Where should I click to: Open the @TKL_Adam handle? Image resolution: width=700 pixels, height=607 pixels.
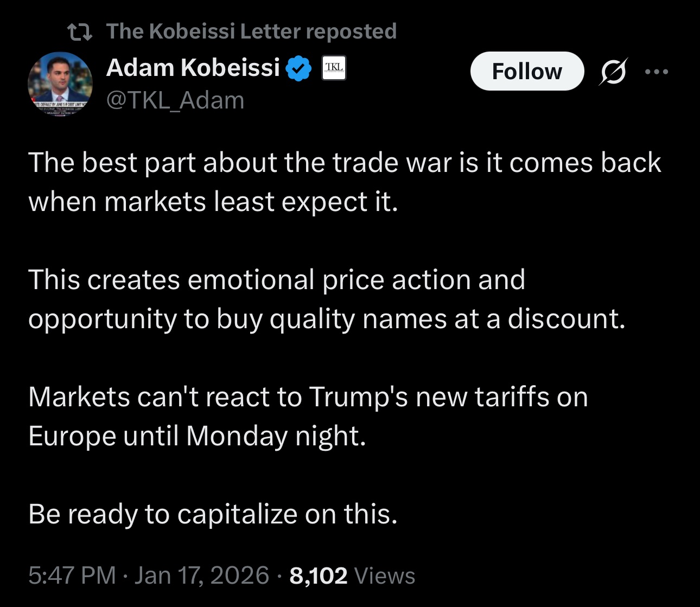175,100
